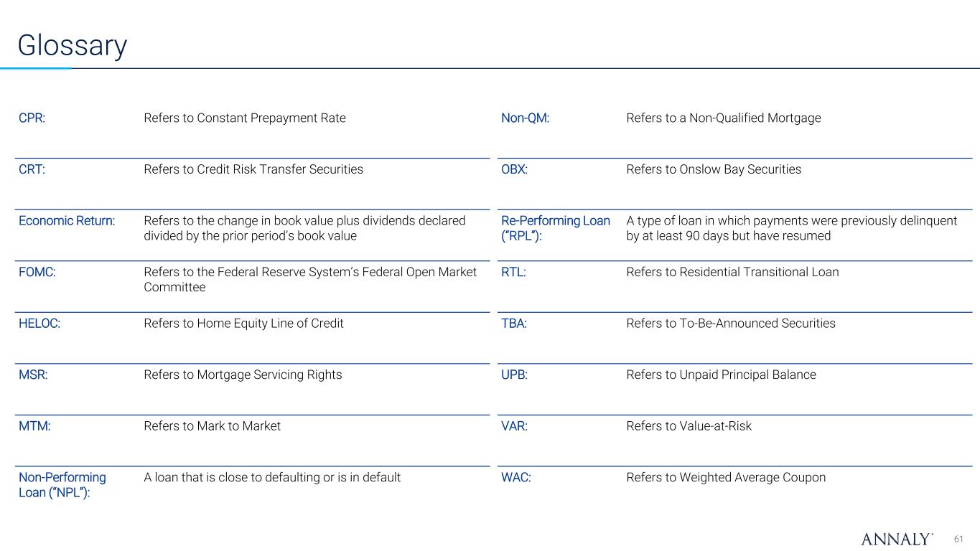Click the Glossary slide title
Screen dimensions: 980x551
(73, 46)
